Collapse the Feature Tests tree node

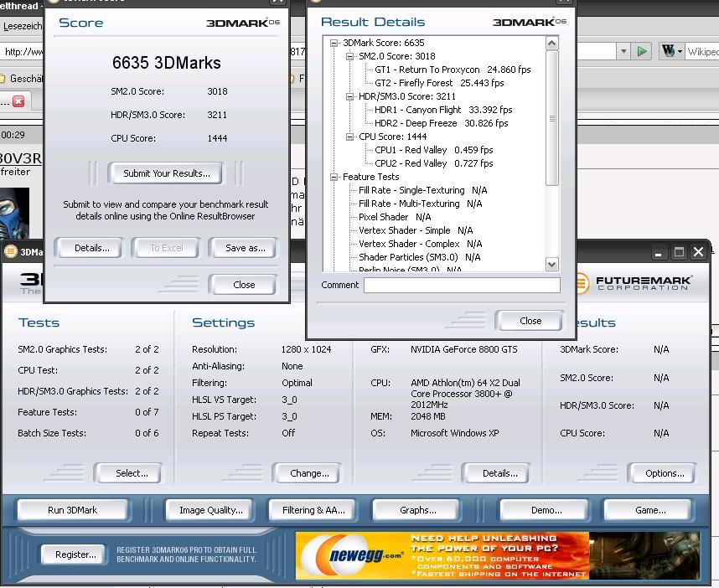(x=334, y=177)
